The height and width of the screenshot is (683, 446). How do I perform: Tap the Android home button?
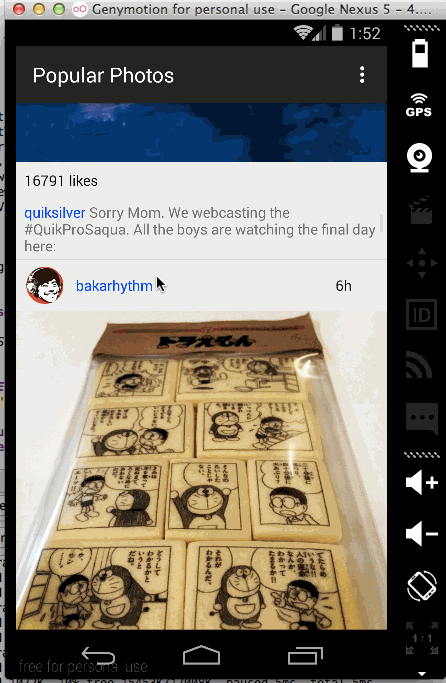tap(201, 655)
